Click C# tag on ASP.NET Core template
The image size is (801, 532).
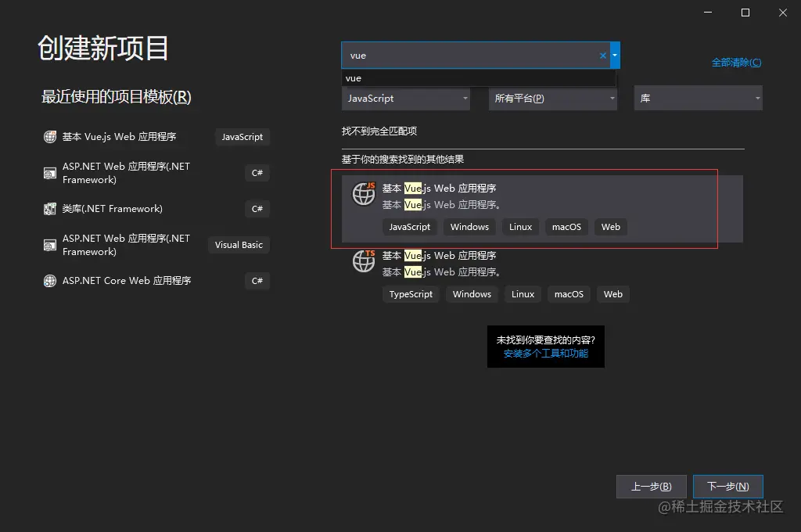pyautogui.click(x=257, y=281)
